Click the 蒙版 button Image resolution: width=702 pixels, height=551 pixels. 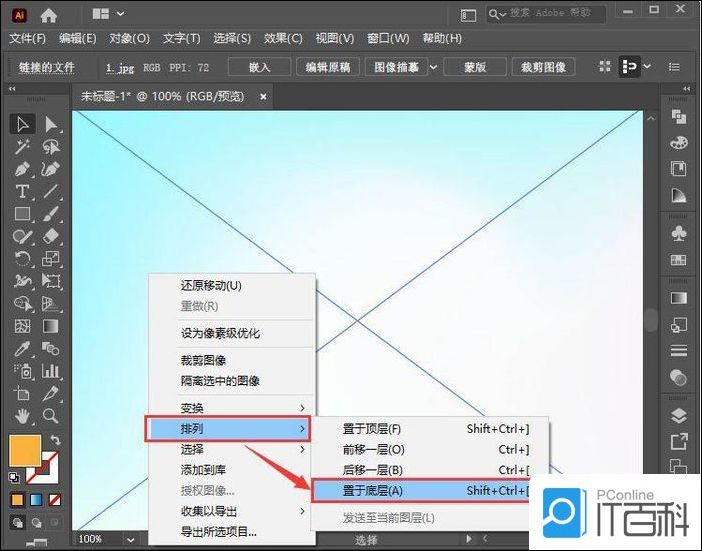[x=475, y=67]
